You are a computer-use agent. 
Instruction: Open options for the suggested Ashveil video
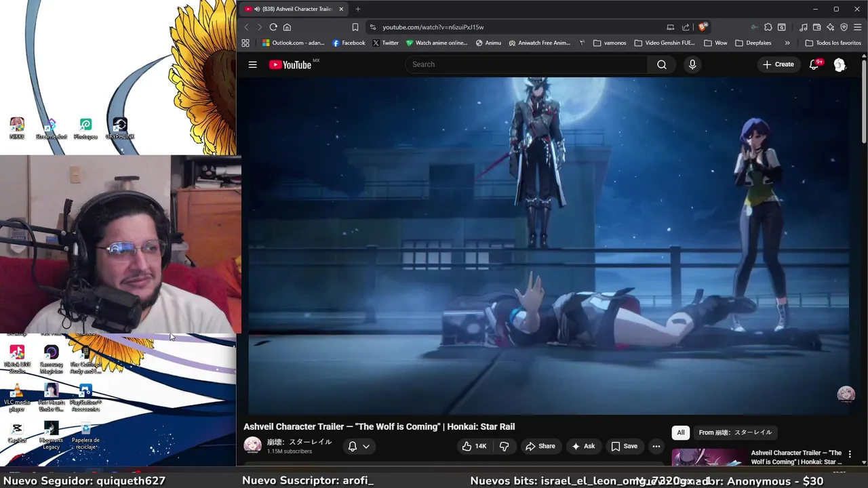(850, 454)
